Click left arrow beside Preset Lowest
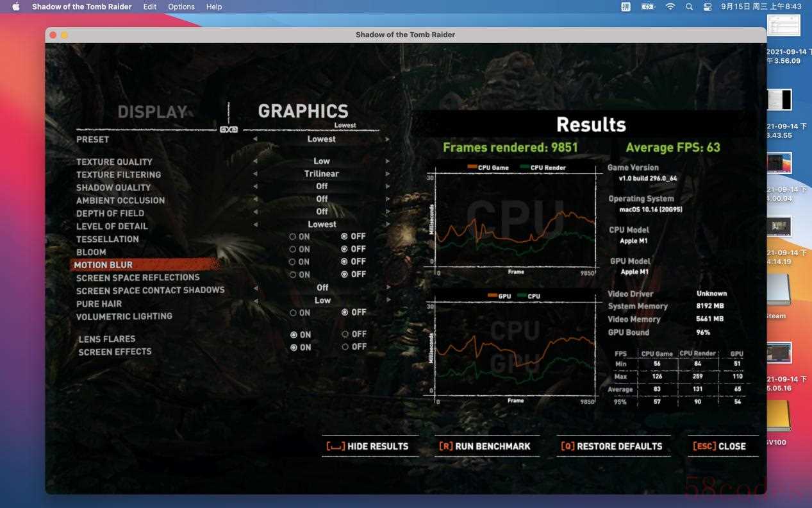The image size is (812, 508). (x=255, y=139)
